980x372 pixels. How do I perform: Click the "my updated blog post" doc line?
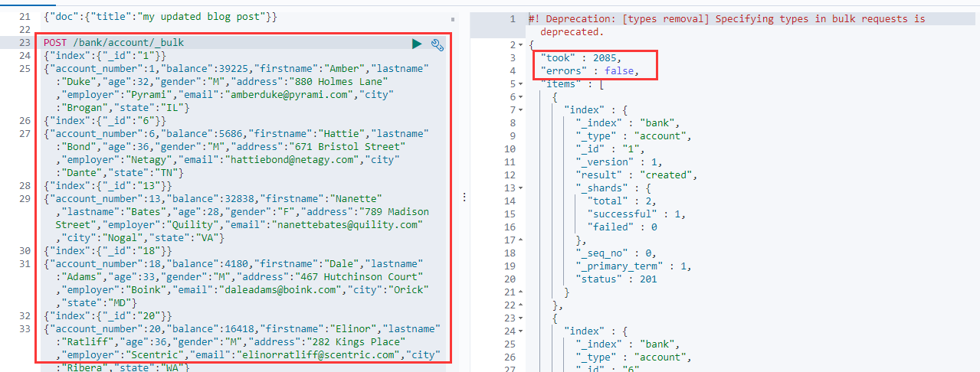coord(160,17)
